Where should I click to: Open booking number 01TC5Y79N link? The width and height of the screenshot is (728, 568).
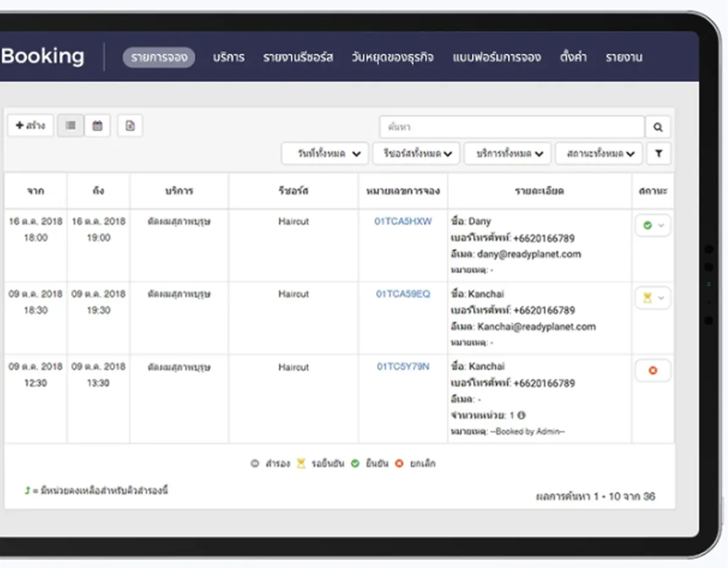click(x=403, y=366)
